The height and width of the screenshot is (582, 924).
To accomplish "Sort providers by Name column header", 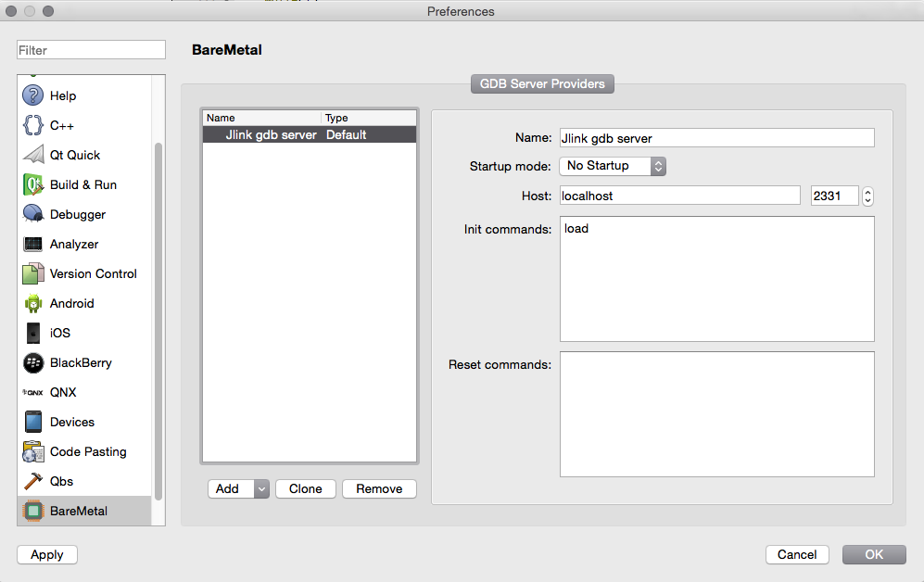I will pos(262,118).
